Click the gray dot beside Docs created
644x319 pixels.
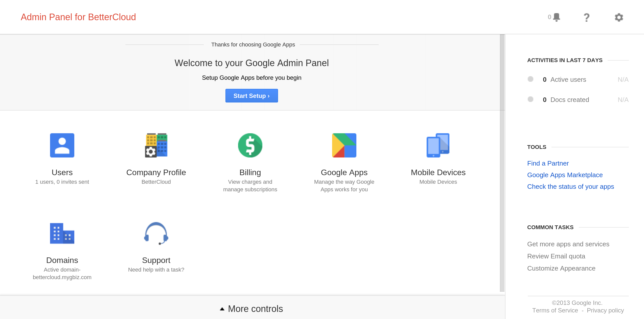(x=531, y=99)
